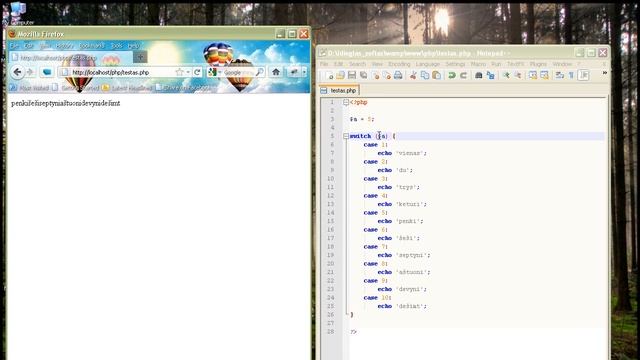Open the Firefox History menu
640x360 pixels.
64,46
